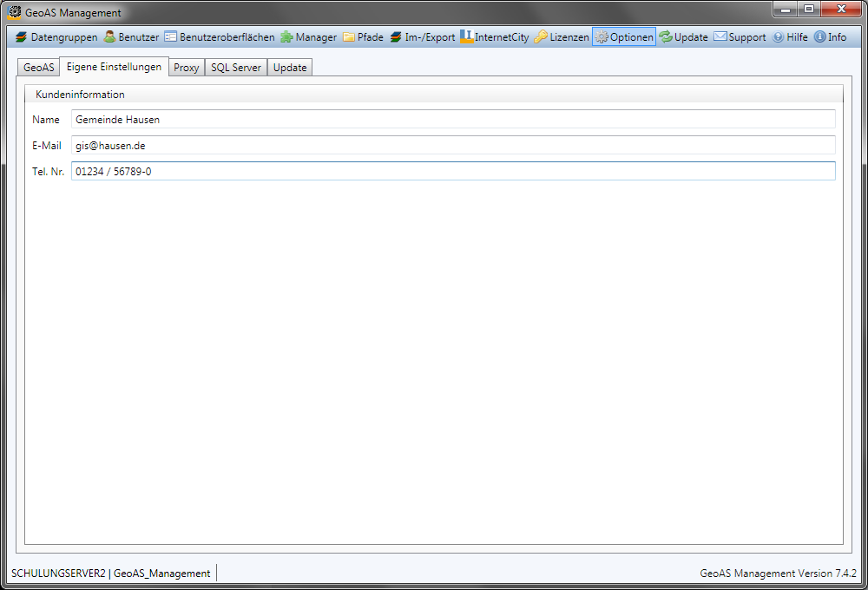Click the Manager puzzle piece icon

pyautogui.click(x=286, y=37)
